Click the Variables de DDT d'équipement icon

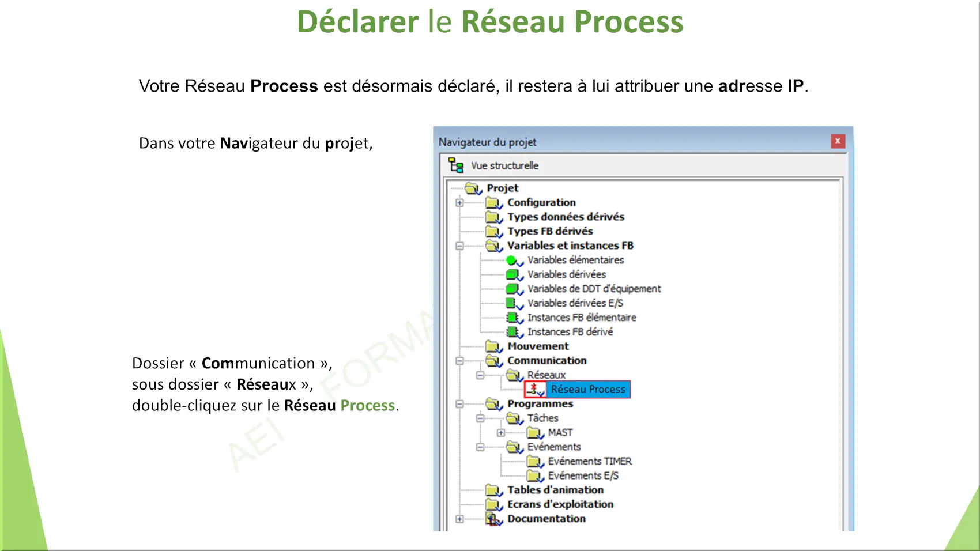(x=514, y=289)
